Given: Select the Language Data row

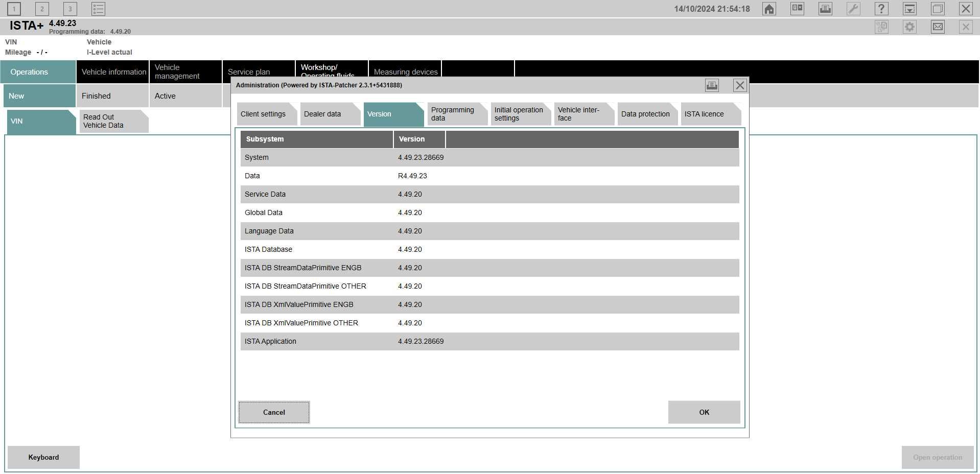Looking at the screenshot, I should (489, 231).
